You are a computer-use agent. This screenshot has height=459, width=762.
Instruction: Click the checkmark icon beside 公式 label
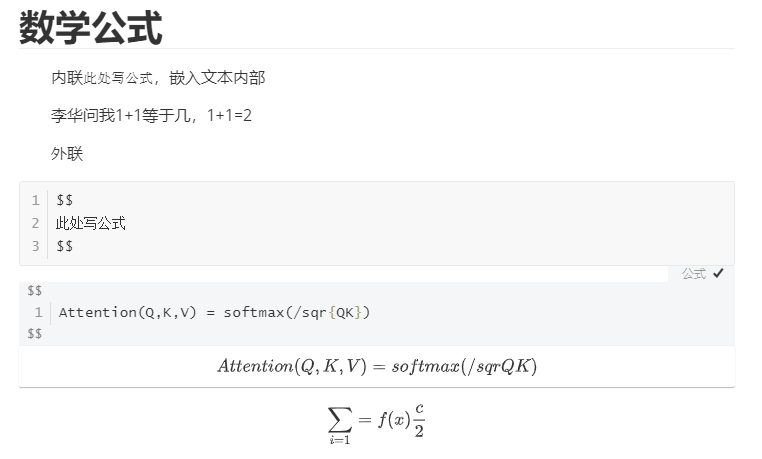tap(718, 274)
